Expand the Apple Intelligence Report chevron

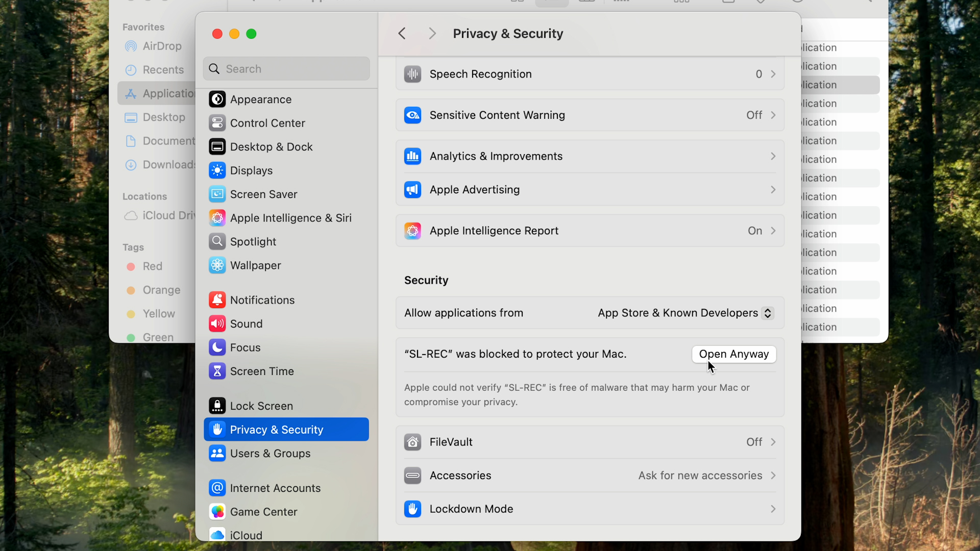pos(773,231)
